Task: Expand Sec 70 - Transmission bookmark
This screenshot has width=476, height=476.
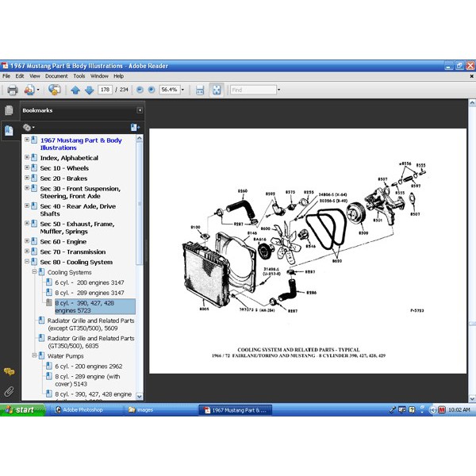Action: coord(27,251)
